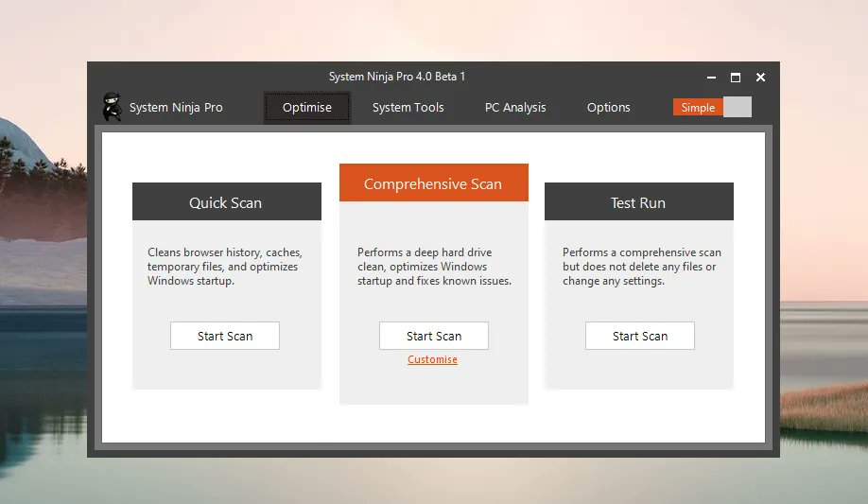Switch to the System Tools tab

pos(408,108)
